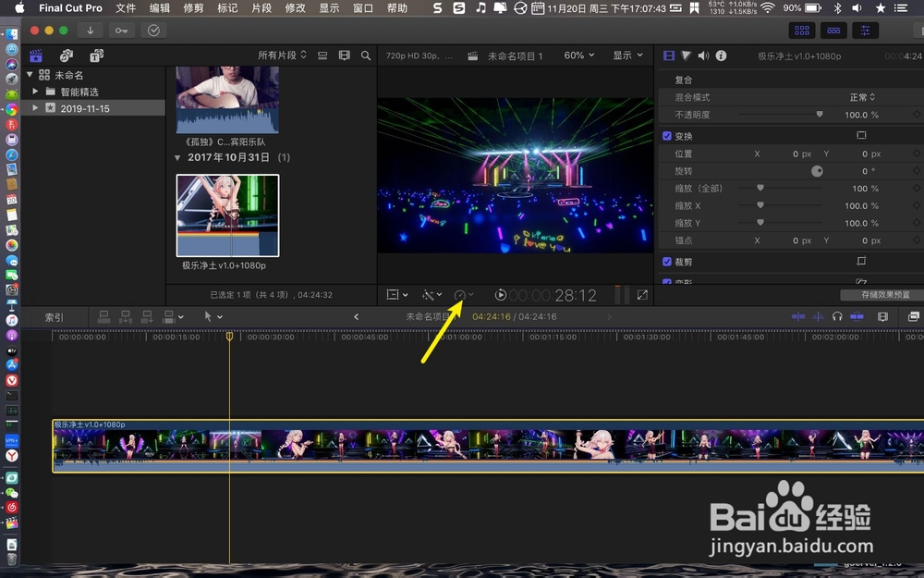
Task: Open the enhancements magic wand menu
Action: [432, 294]
